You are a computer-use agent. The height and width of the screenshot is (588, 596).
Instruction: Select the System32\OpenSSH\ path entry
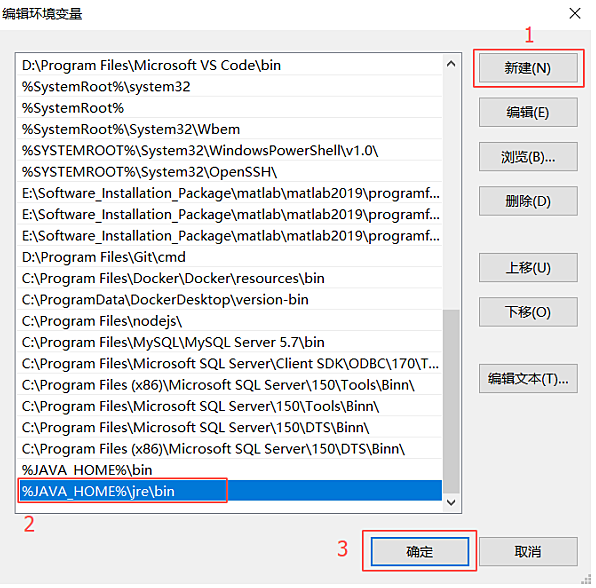coord(229,172)
